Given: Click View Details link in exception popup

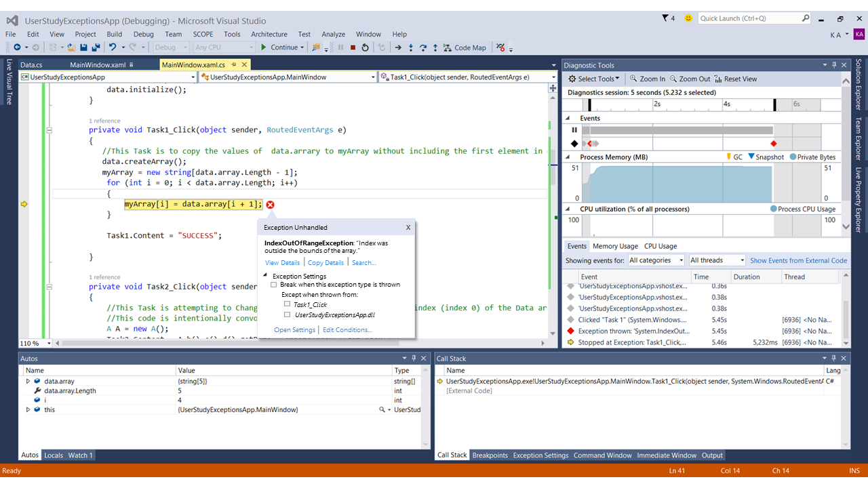Looking at the screenshot, I should [282, 263].
